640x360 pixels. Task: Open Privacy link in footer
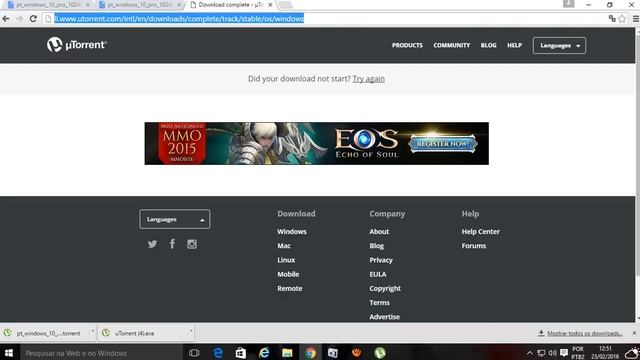pos(381,260)
